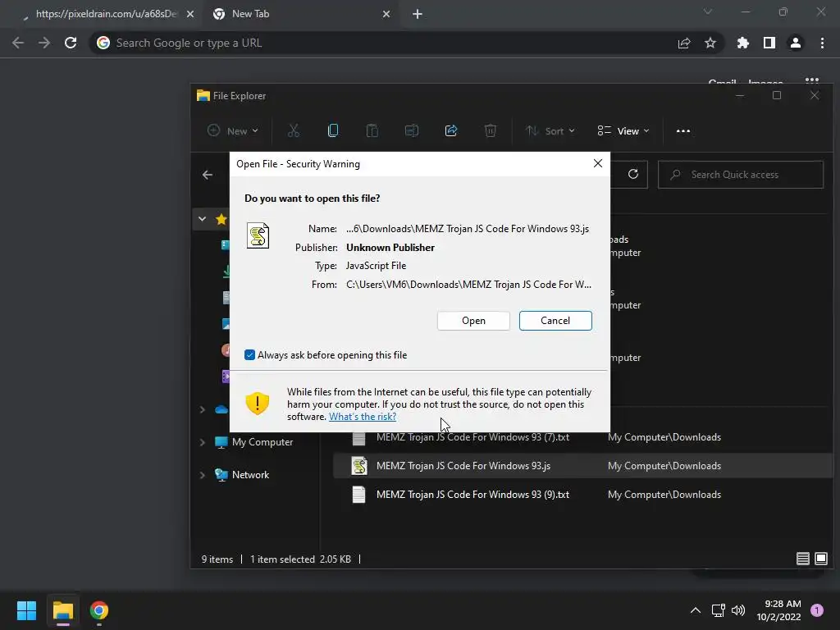
Task: Expand the OneDrive cloud tree node
Action: pyautogui.click(x=202, y=409)
